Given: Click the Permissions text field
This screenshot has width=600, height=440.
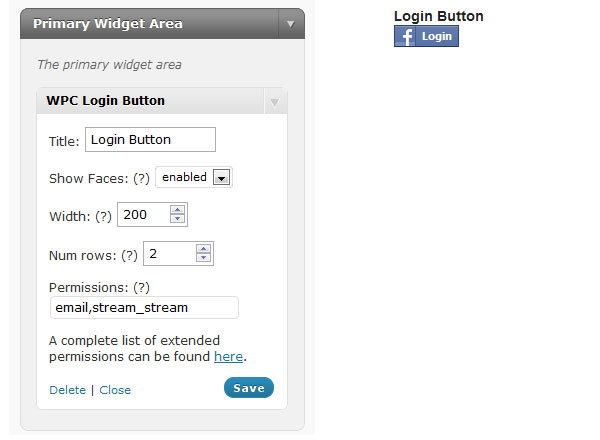Looking at the screenshot, I should tap(144, 308).
